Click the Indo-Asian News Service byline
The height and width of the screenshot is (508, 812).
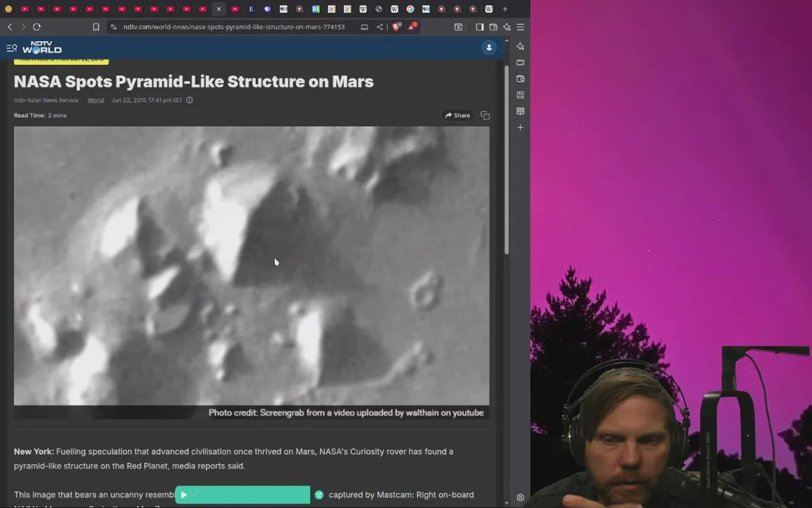[46, 100]
